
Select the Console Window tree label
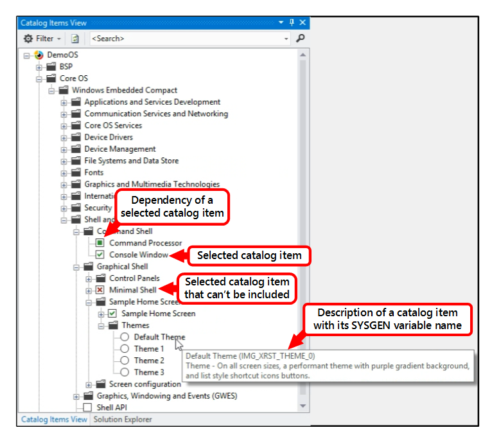click(139, 255)
